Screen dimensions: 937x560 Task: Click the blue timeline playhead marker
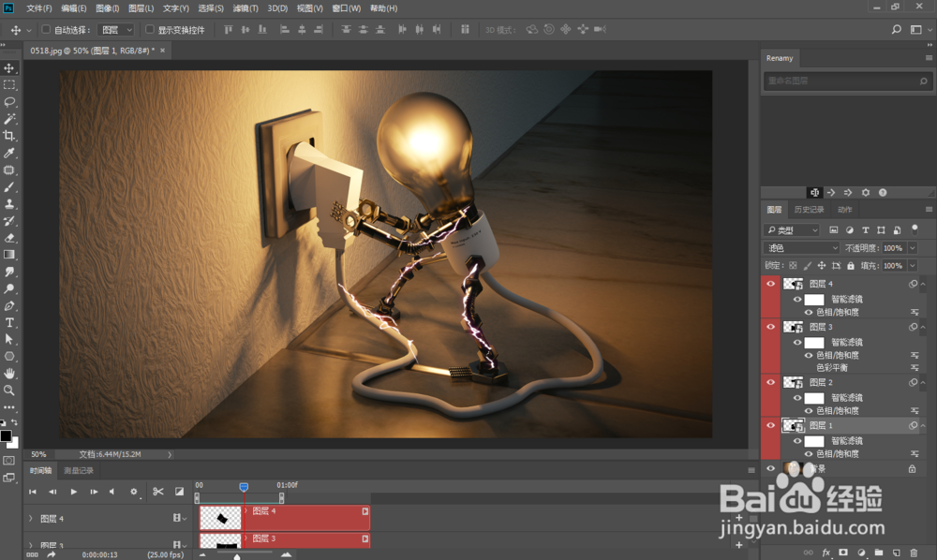244,487
